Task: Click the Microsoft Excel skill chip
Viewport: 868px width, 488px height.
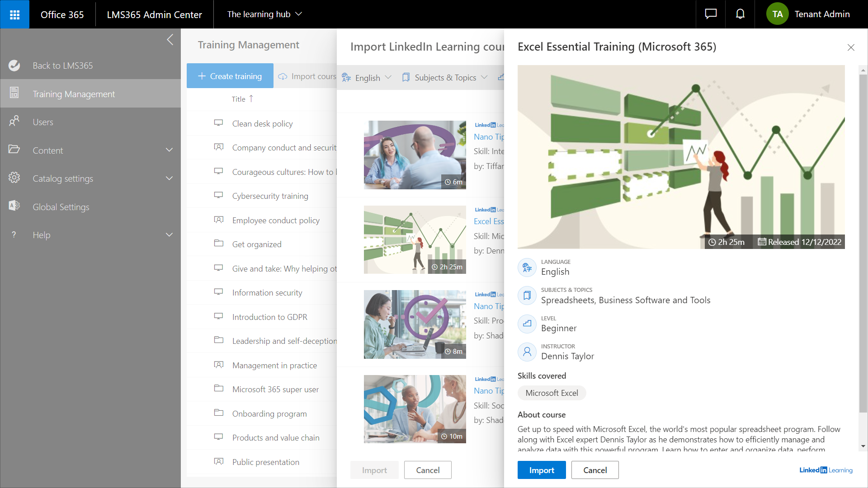Action: pyautogui.click(x=552, y=393)
